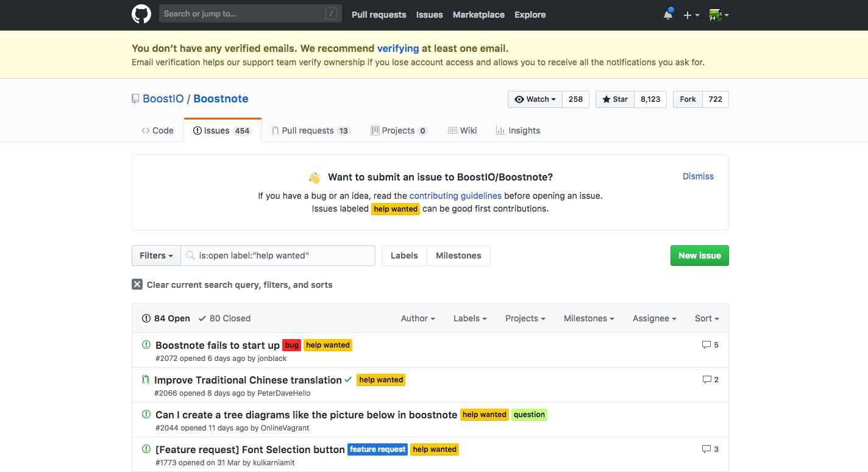
Task: Open the create-new plus menu
Action: point(691,15)
